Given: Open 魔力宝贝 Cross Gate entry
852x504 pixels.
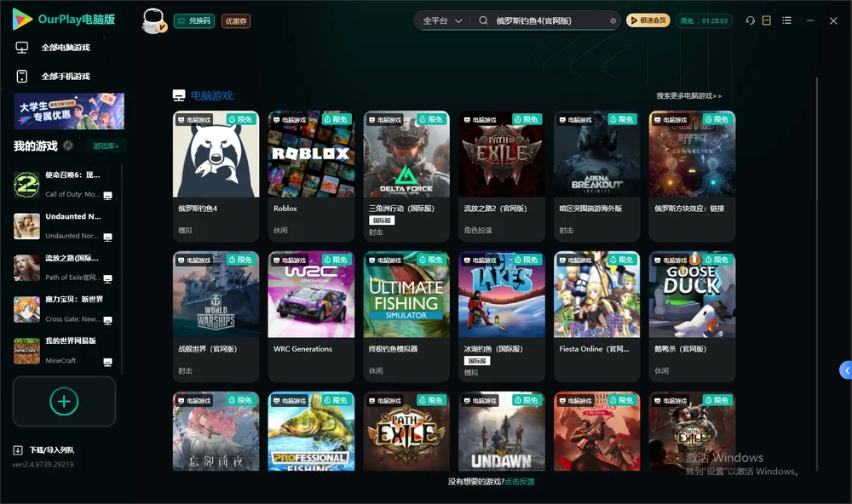Looking at the screenshot, I should pyautogui.click(x=64, y=310).
